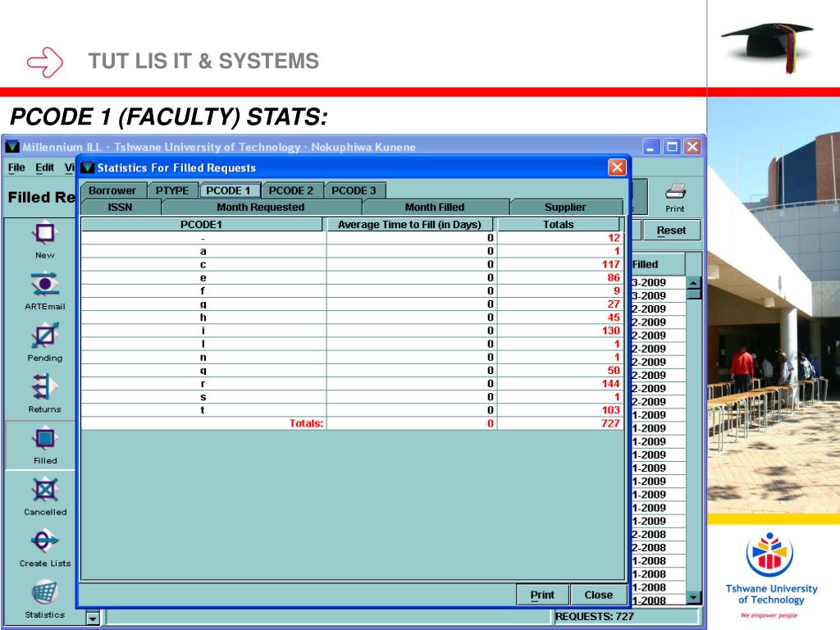Screen dimensions: 840x630
Task: Click the Create Lists icon
Action: tap(44, 541)
